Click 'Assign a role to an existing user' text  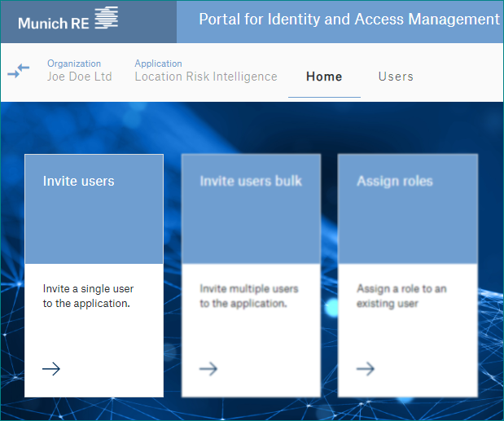(401, 296)
